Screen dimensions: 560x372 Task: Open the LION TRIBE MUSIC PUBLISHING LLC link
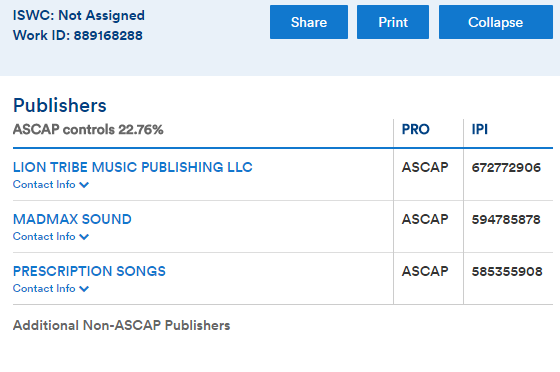[132, 167]
